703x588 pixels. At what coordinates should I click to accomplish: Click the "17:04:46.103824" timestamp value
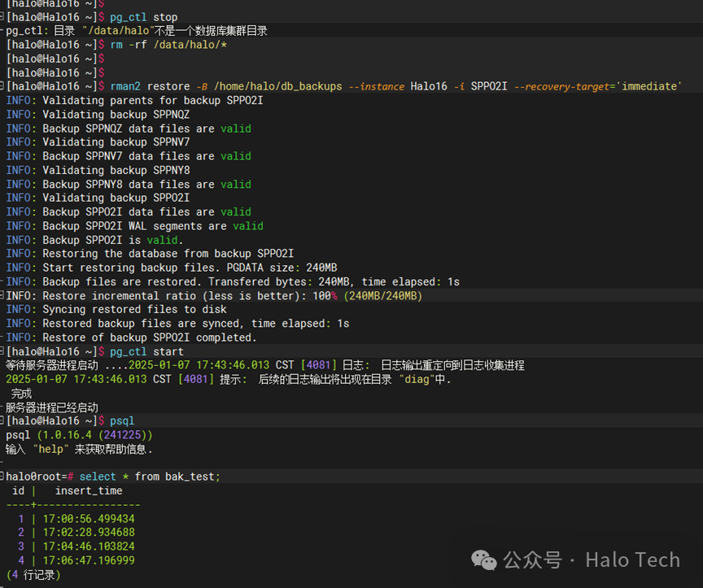tap(89, 547)
